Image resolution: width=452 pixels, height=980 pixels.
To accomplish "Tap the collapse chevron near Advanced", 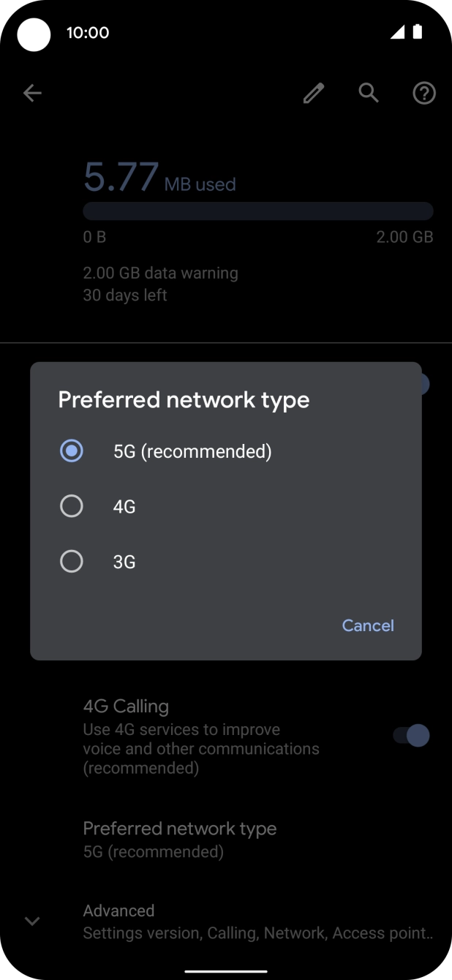I will pyautogui.click(x=32, y=921).
